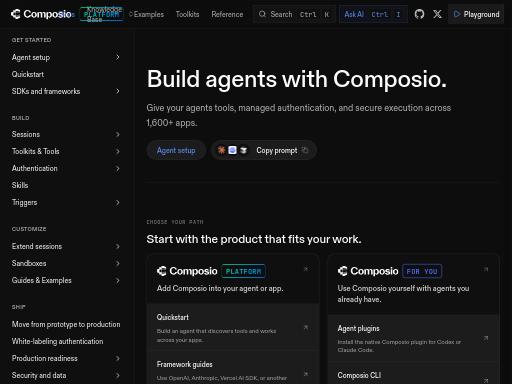Viewport: 512px width, 384px height.
Task: Expand Guides & Examples chevron
Action: [x=117, y=280]
